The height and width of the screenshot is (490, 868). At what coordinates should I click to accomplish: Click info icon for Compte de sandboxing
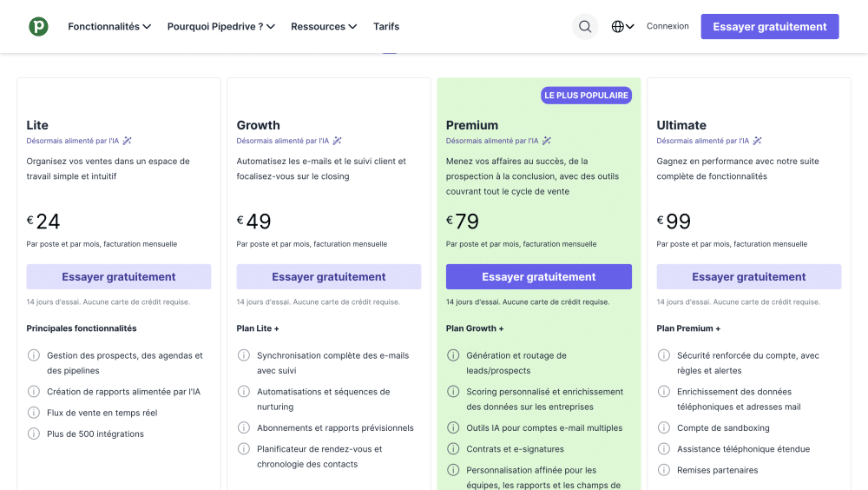[664, 427]
